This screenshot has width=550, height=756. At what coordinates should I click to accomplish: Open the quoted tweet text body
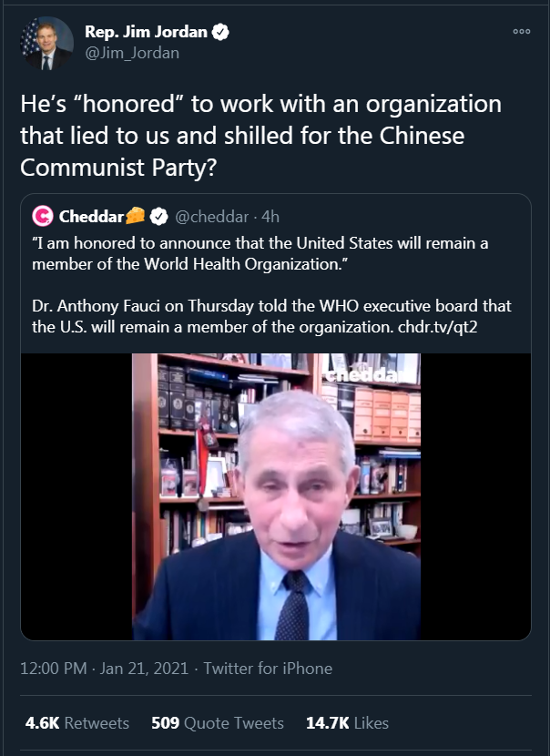tap(271, 285)
